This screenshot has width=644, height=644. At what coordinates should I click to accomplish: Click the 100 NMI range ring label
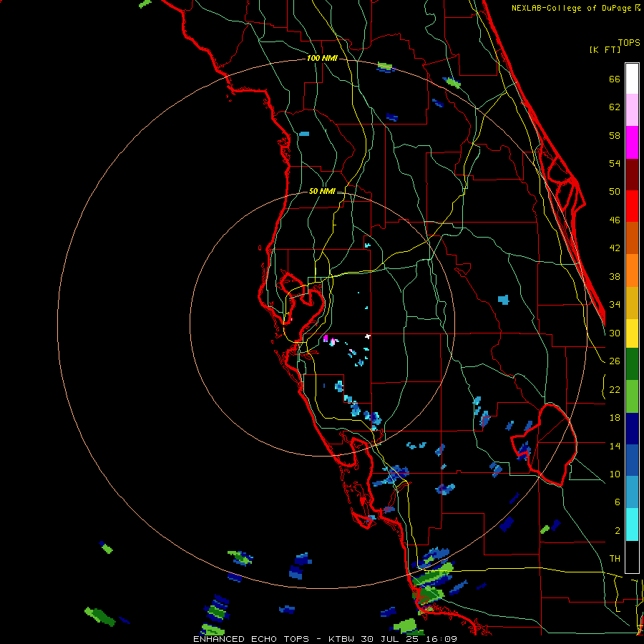tap(322, 58)
